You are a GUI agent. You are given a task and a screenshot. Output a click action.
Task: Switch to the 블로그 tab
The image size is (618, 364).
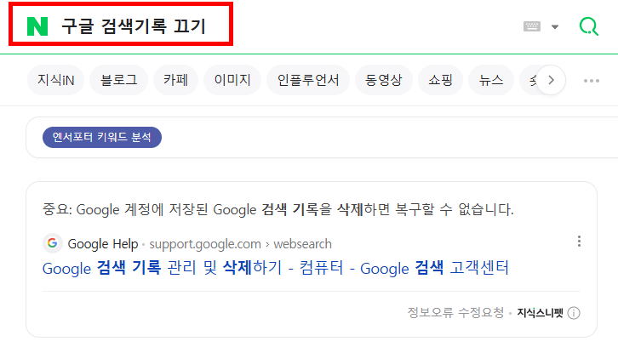click(x=118, y=80)
